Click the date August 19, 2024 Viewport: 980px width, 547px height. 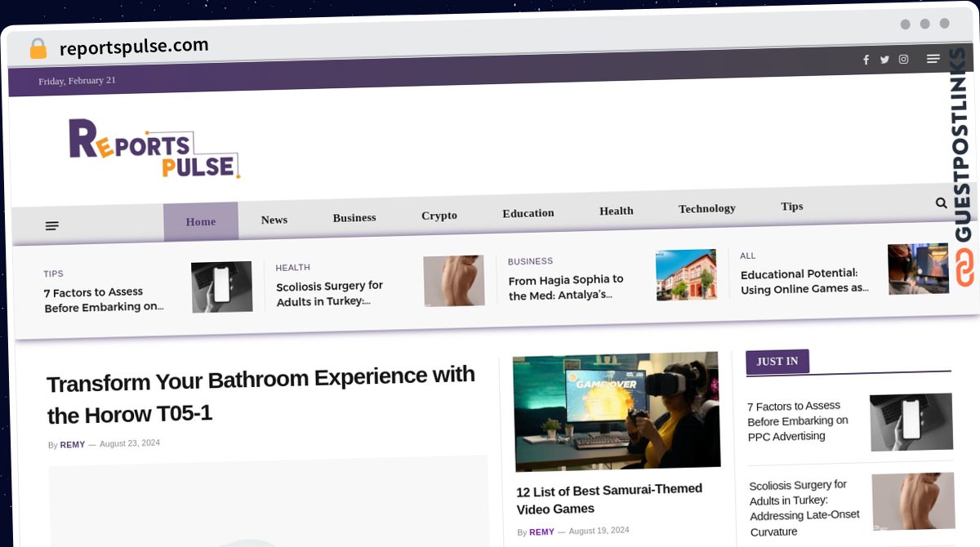[599, 531]
